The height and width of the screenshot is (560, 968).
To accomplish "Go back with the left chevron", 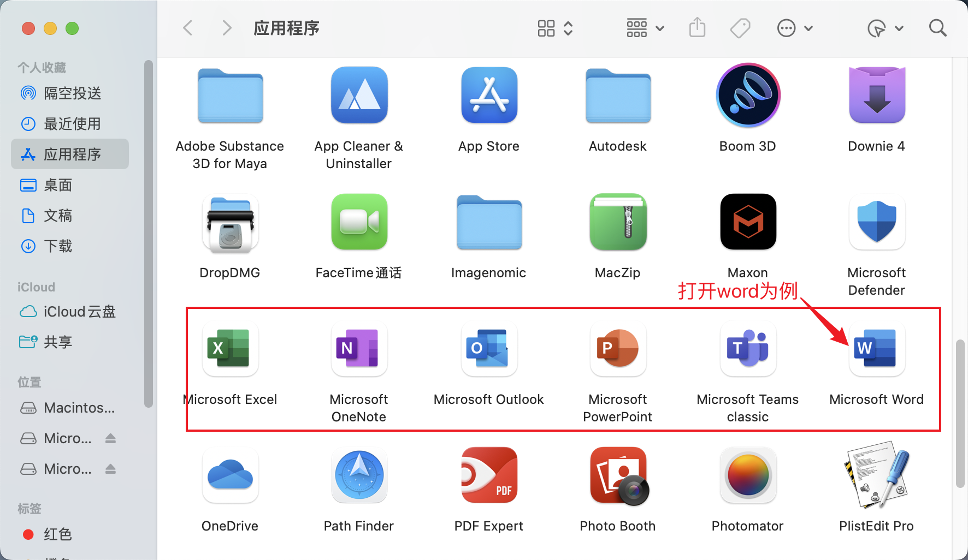I will point(188,28).
